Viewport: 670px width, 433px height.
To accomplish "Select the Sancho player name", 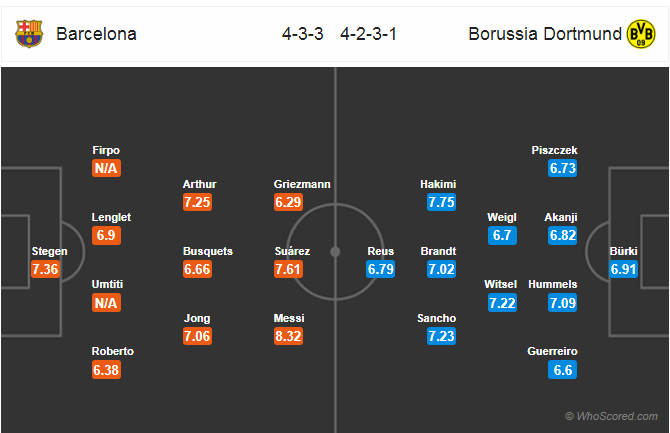I will click(x=437, y=318).
